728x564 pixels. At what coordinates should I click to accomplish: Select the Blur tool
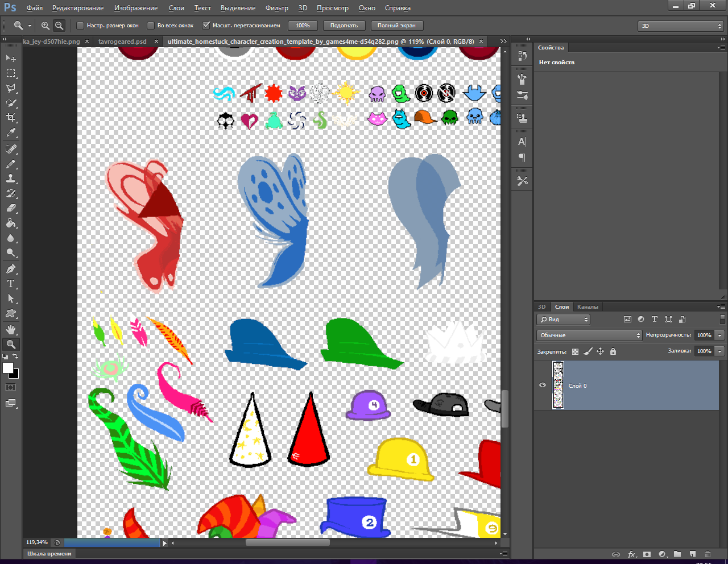pos(11,238)
